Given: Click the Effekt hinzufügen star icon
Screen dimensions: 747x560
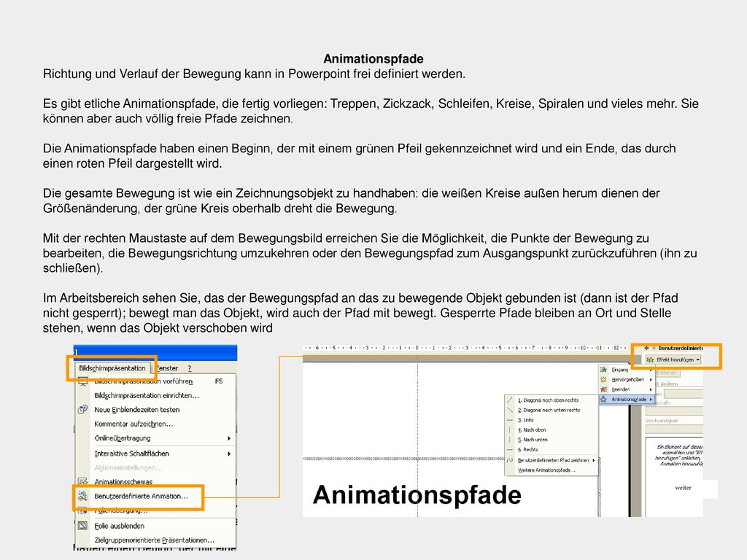Looking at the screenshot, I should pos(650,359).
